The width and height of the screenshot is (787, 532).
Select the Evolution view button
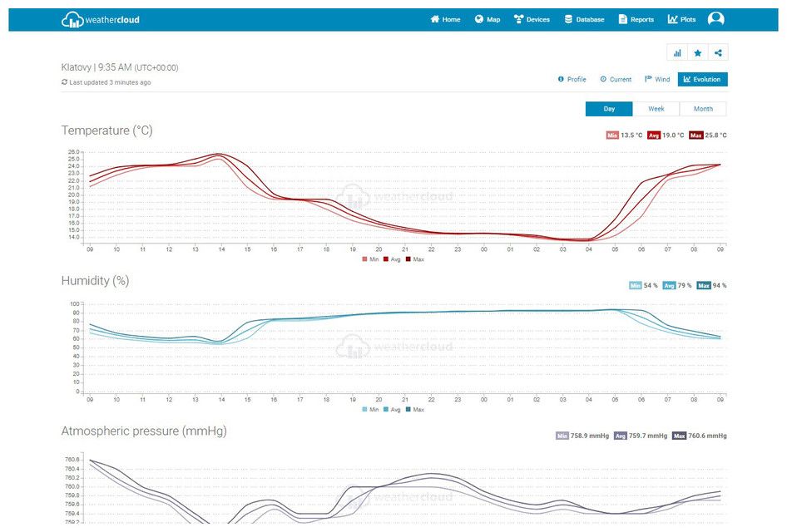click(702, 80)
